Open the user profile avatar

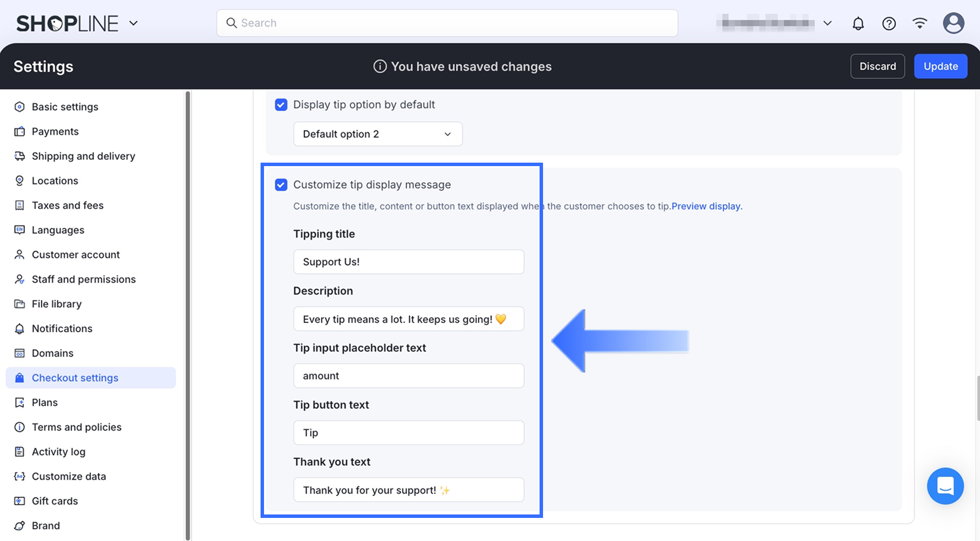(953, 24)
